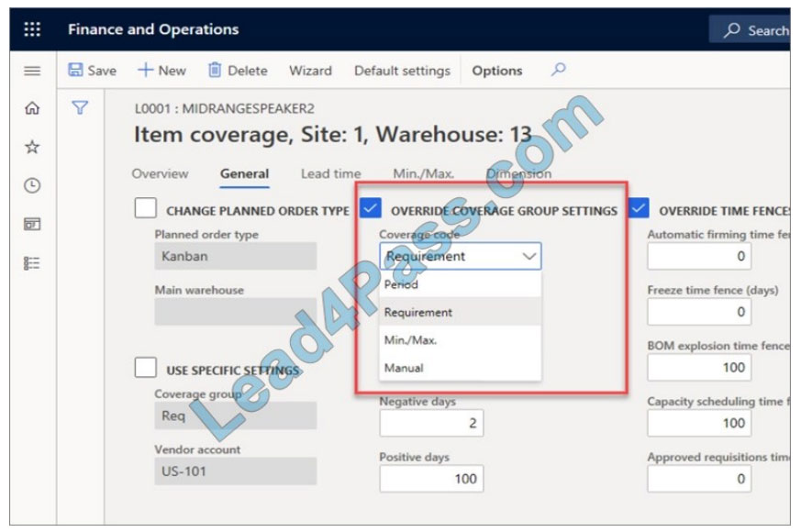This screenshot has width=801, height=532.
Task: Choose Requirement option in dropdown list
Action: coord(460,312)
